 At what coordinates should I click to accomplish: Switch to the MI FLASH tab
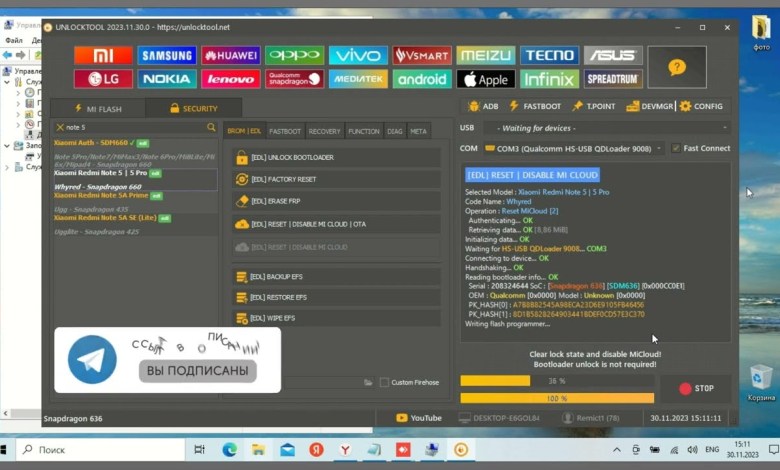point(98,108)
